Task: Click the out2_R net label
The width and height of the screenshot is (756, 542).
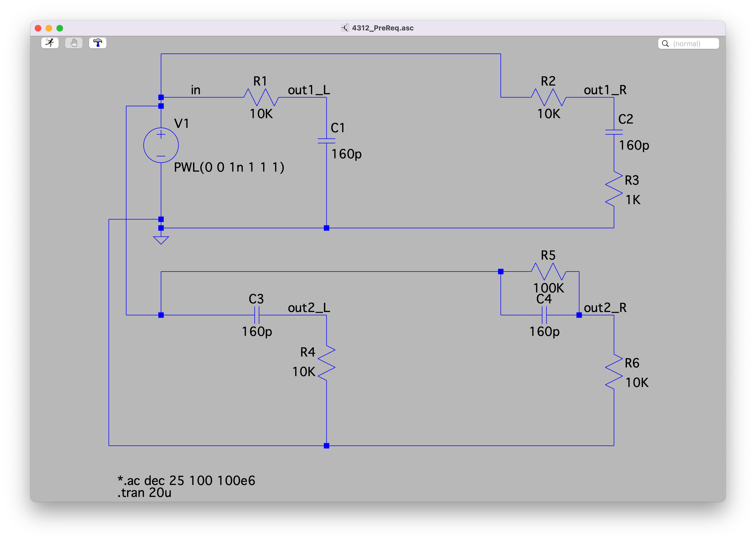Action: (605, 308)
